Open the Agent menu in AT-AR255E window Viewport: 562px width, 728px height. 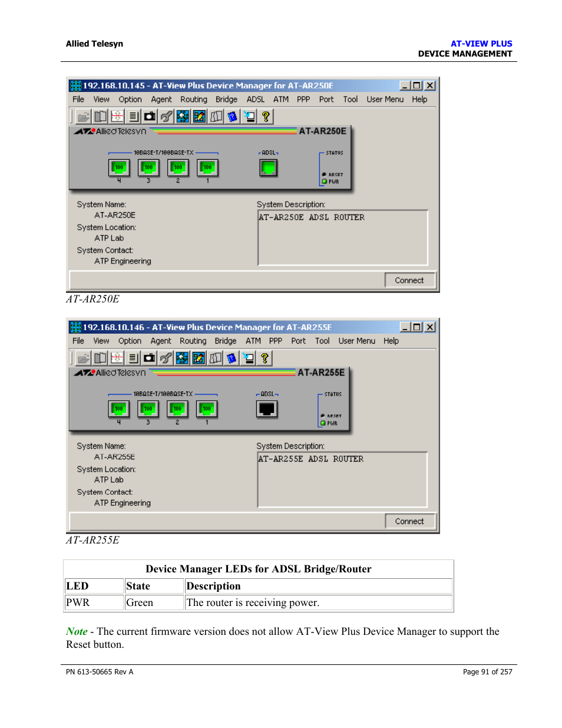click(x=161, y=341)
